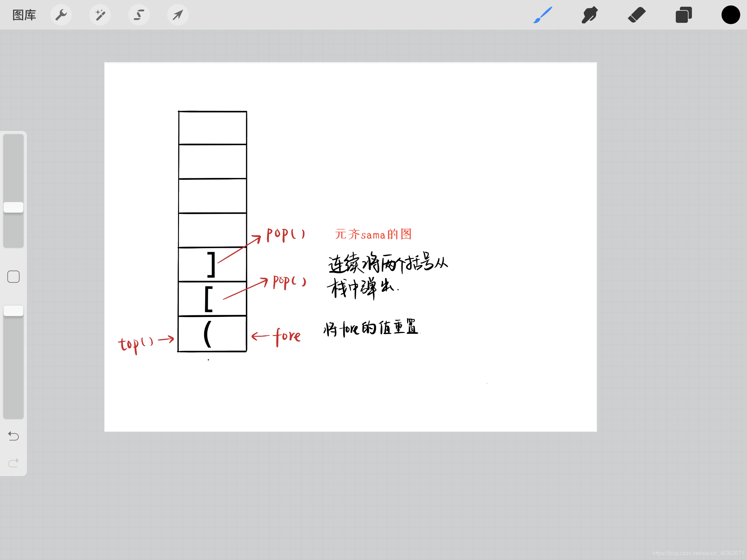Click the Redo arrow in sidebar
The image size is (747, 560).
13,462
